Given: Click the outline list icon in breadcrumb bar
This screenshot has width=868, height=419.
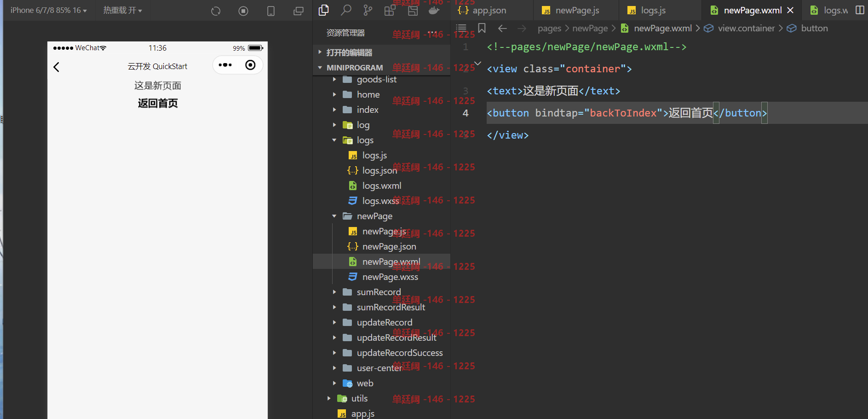Looking at the screenshot, I should (x=461, y=28).
